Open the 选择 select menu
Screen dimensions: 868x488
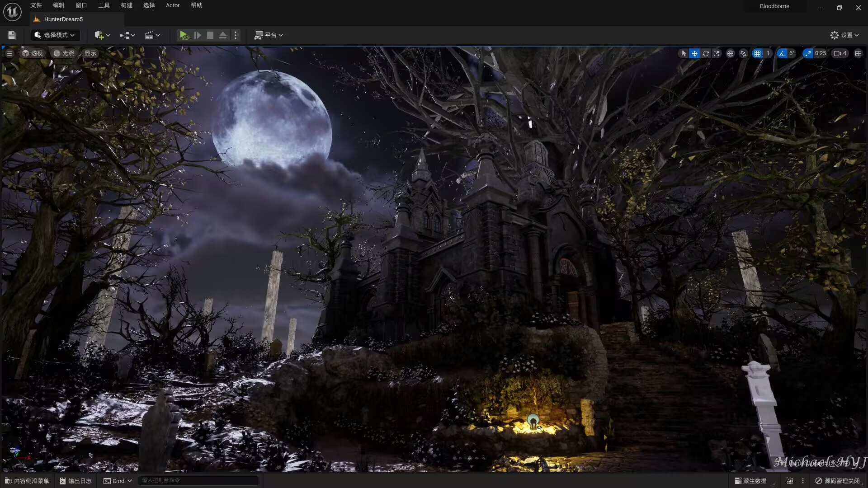(149, 5)
